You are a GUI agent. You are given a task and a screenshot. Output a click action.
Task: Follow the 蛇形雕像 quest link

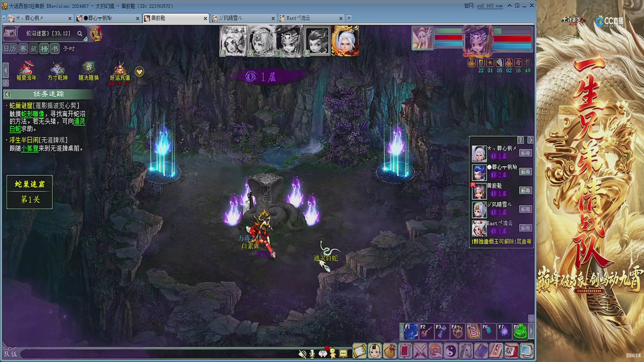coord(33,114)
